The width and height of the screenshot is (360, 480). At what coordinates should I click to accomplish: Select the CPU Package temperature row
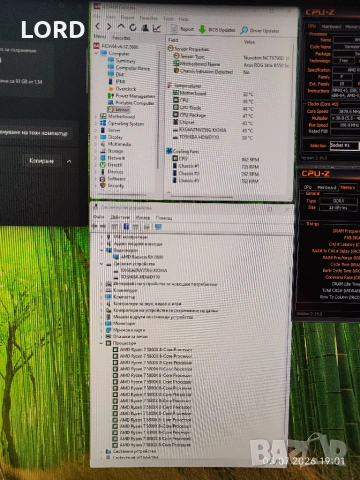point(213,115)
